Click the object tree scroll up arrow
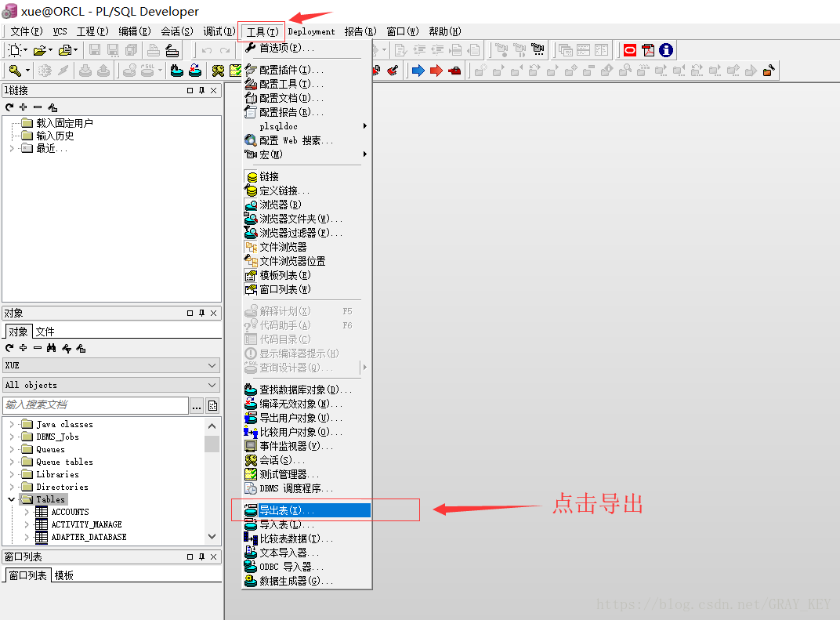840x620 pixels. pos(212,426)
